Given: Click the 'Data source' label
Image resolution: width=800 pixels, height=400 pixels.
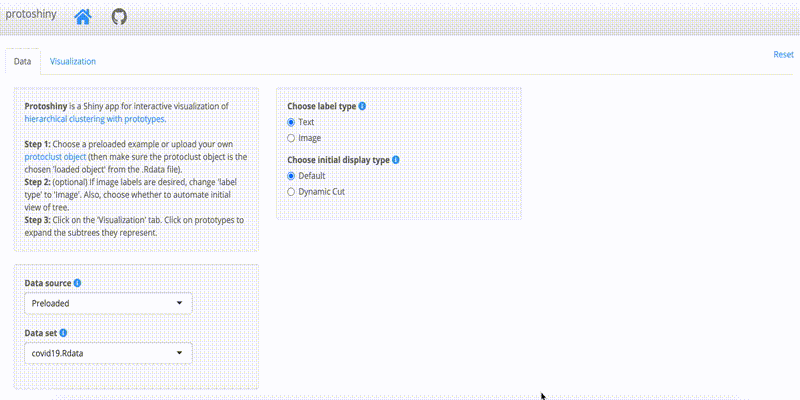Looking at the screenshot, I should (x=48, y=283).
